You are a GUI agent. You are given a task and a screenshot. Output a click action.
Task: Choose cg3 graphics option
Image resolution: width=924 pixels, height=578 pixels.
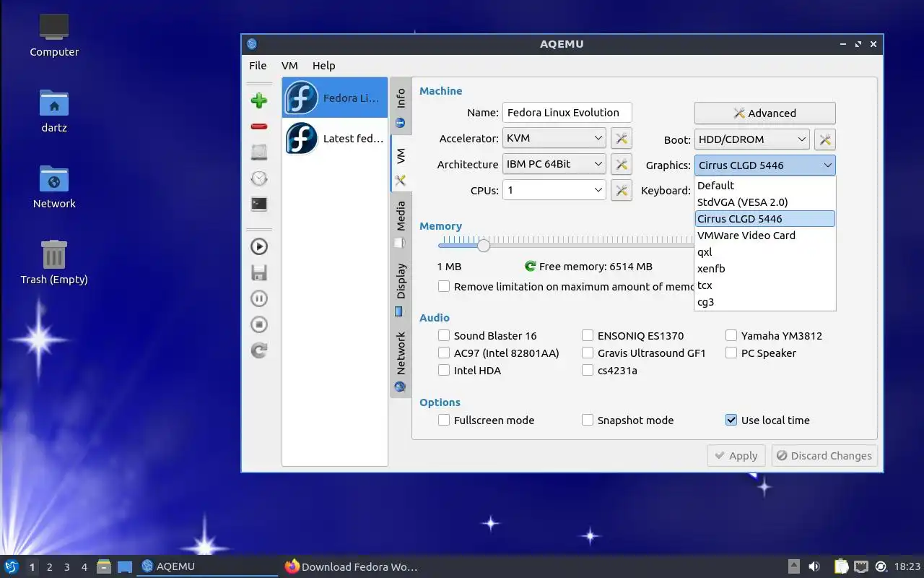tap(765, 302)
